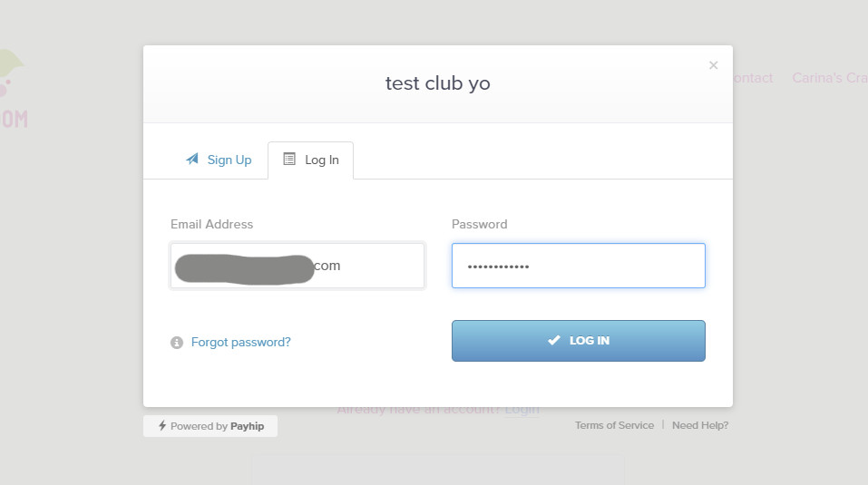Image resolution: width=868 pixels, height=485 pixels.
Task: Focus the Password input field
Action: pyautogui.click(x=579, y=266)
